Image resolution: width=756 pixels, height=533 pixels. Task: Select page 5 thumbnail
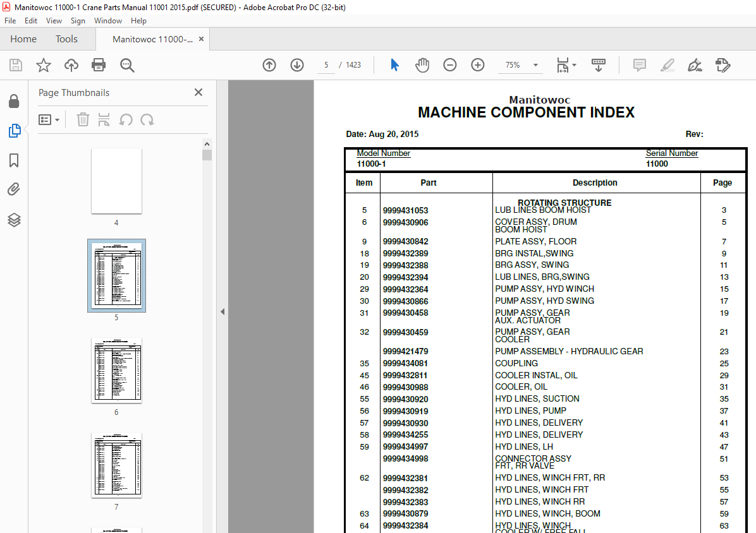pos(116,275)
